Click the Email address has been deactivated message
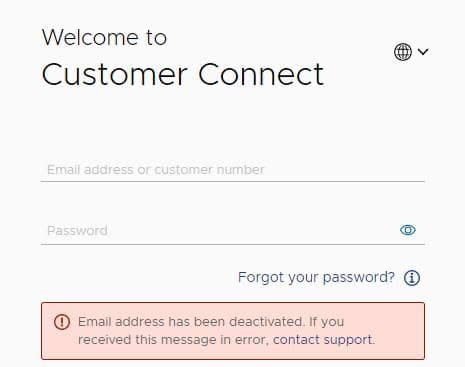The height and width of the screenshot is (367, 465). pos(227,331)
